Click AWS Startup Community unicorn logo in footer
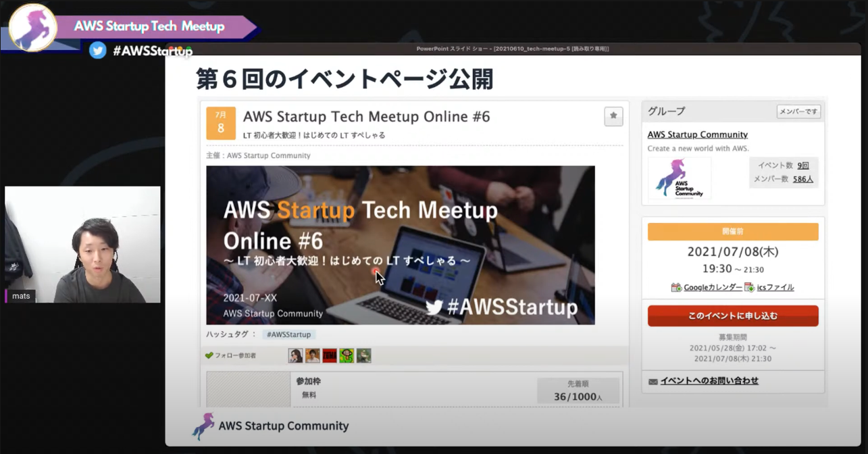 coord(203,426)
